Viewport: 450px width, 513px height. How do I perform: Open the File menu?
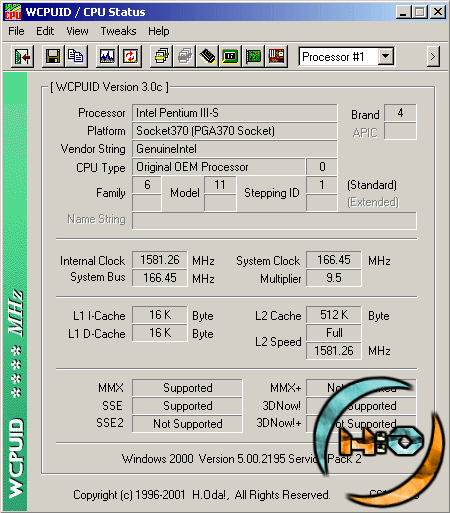click(x=16, y=31)
